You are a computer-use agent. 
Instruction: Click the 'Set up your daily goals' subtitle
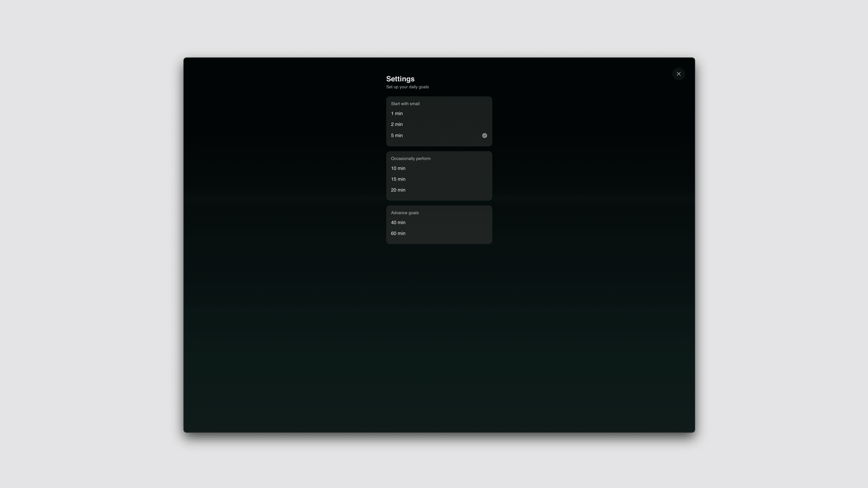tap(407, 87)
